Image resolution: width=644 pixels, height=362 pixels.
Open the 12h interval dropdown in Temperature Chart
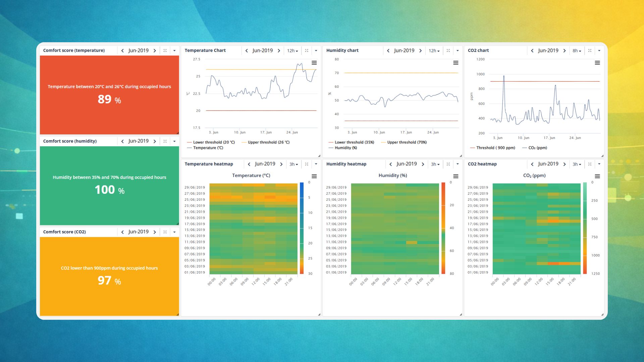tap(292, 51)
